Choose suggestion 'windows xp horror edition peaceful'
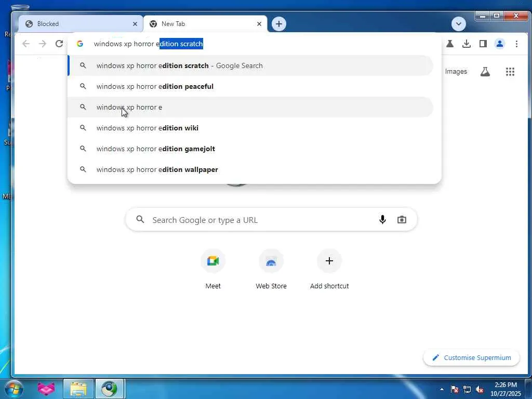The image size is (532, 399). click(250, 87)
